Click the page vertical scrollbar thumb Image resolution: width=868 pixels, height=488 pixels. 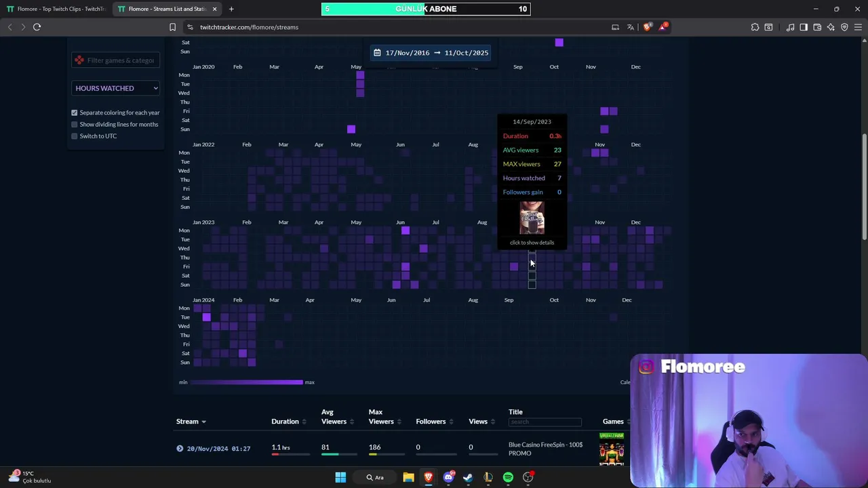[865, 186]
